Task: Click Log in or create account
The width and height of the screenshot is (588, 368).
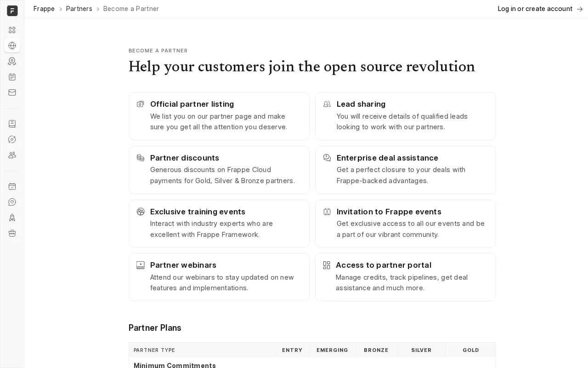Action: 535,9
